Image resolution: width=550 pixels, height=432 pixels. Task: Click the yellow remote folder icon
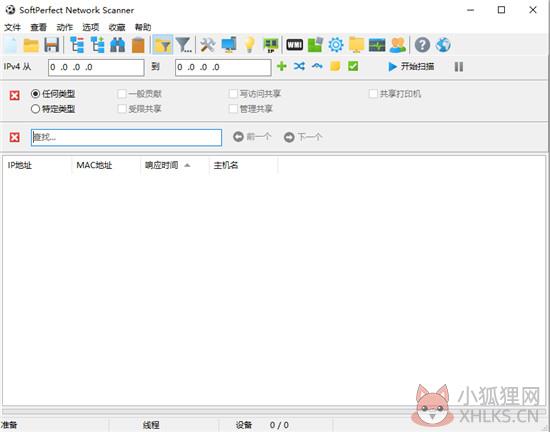pyautogui.click(x=356, y=45)
